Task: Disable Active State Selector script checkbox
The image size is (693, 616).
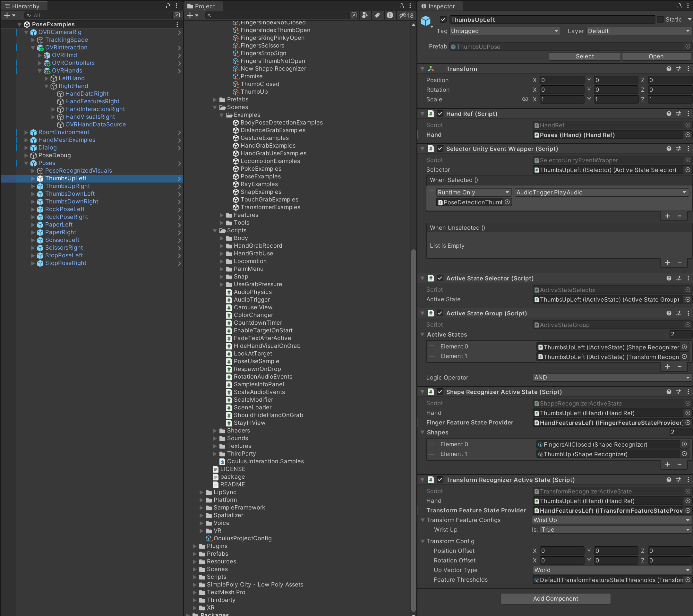Action: (x=440, y=278)
